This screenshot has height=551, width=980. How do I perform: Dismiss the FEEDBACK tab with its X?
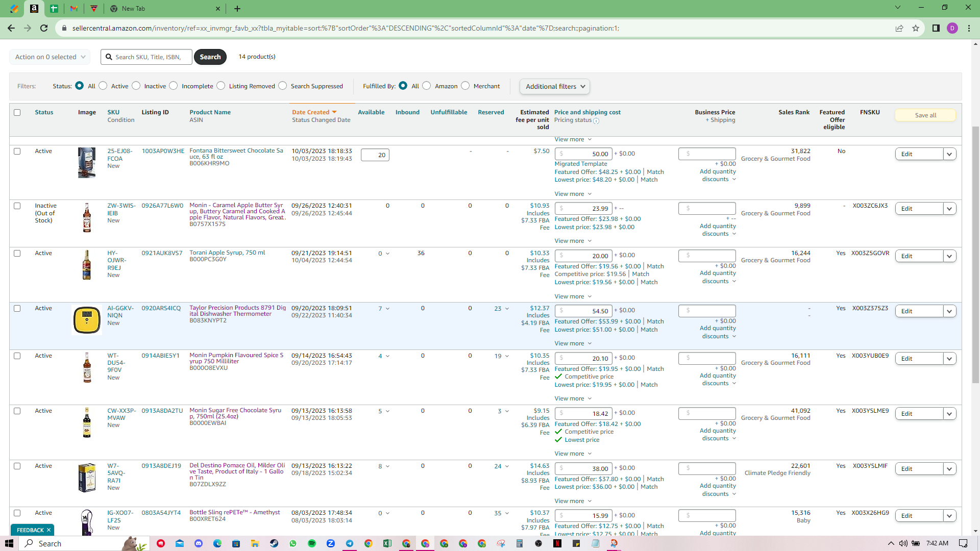(48, 530)
